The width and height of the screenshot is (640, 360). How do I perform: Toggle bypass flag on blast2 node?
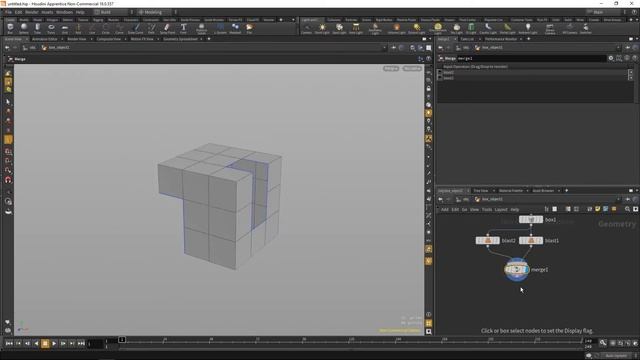478,240
